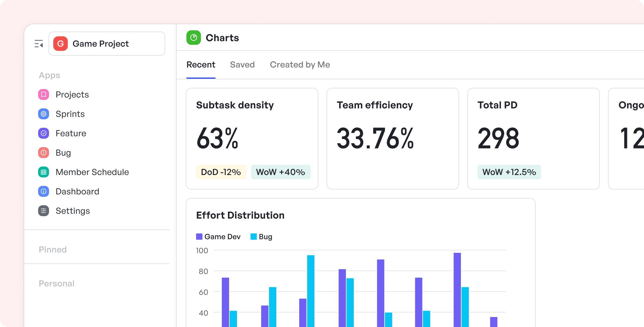Click the red G Game Project logo
Screen dimensions: 644x327
(x=61, y=44)
